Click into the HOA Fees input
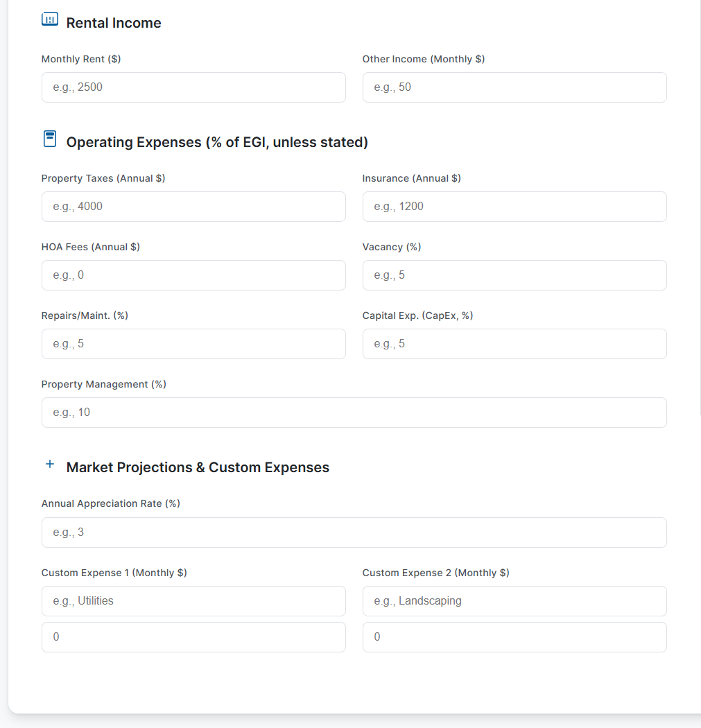 pos(193,275)
